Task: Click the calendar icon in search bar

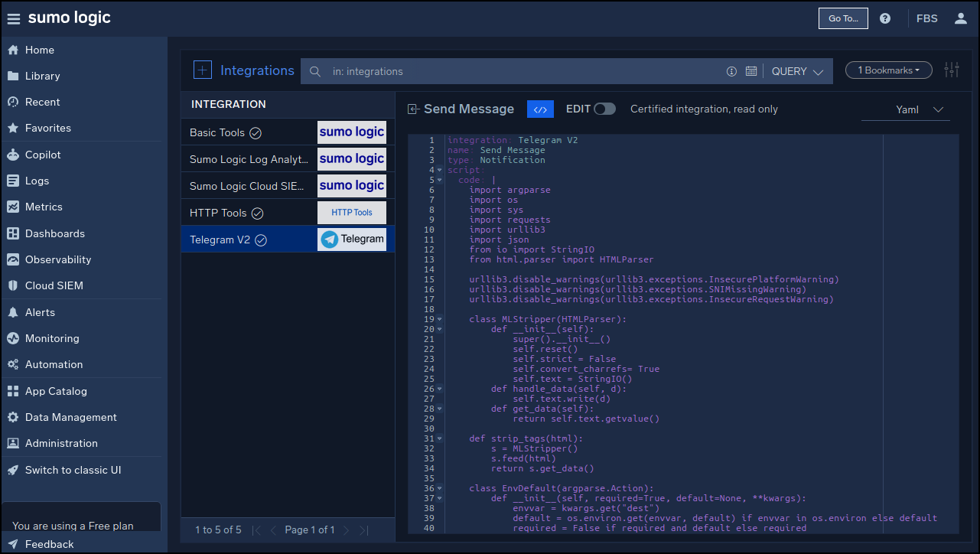Action: pos(751,71)
